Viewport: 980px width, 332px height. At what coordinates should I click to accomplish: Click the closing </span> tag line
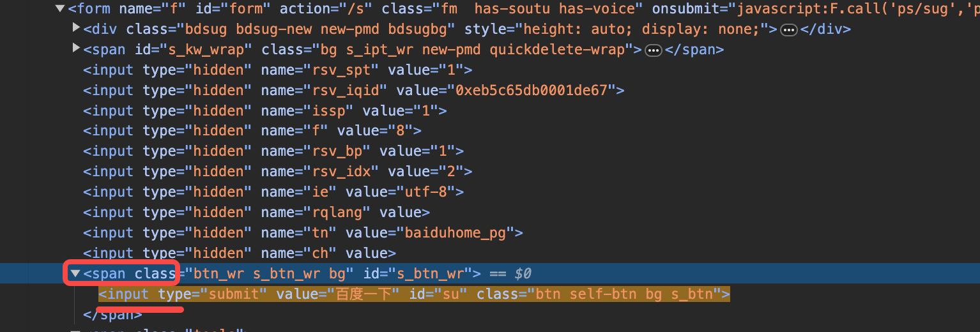(x=112, y=315)
